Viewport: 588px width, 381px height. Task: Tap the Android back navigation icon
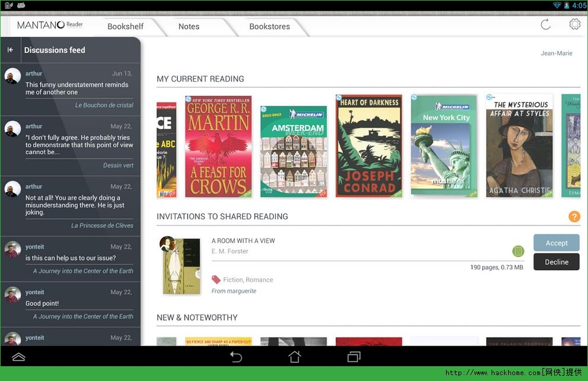236,357
